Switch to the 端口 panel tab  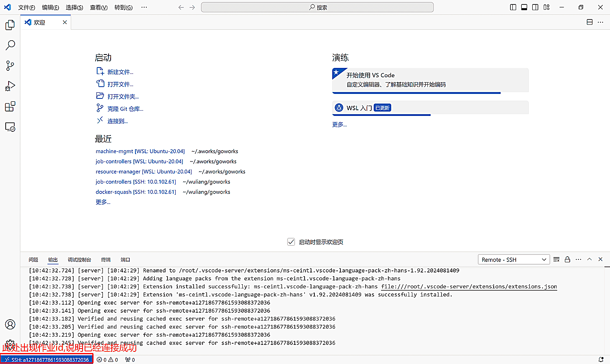pyautogui.click(x=125, y=259)
